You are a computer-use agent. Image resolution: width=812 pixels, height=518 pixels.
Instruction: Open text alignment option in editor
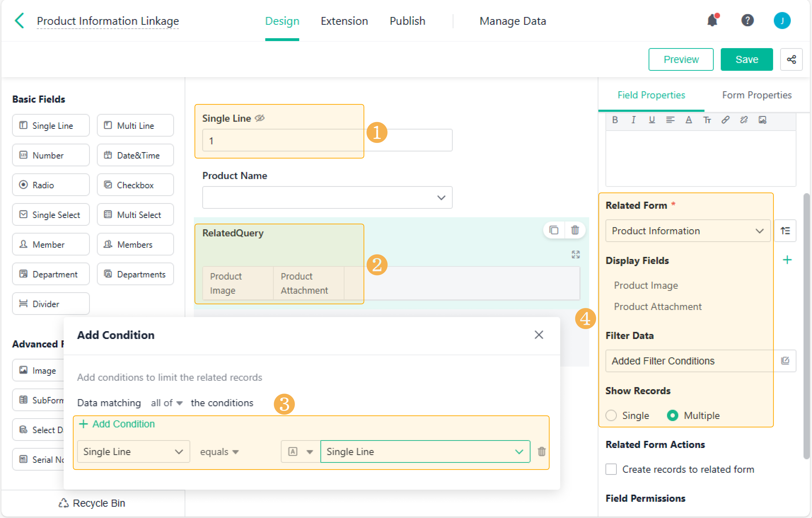[670, 120]
